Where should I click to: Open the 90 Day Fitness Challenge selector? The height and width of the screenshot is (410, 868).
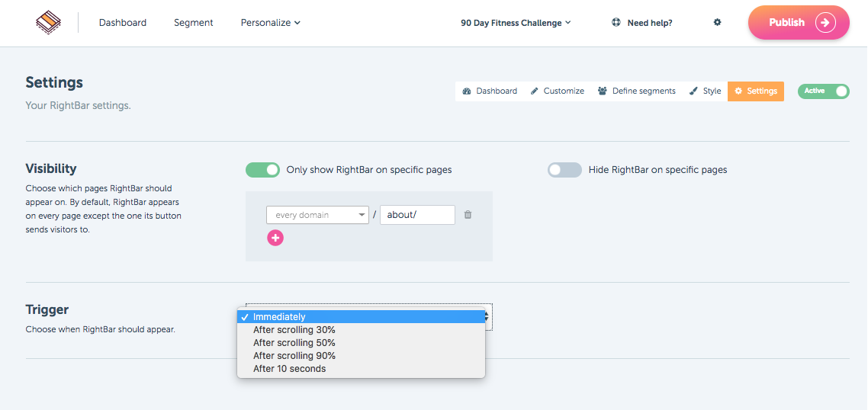pos(516,23)
